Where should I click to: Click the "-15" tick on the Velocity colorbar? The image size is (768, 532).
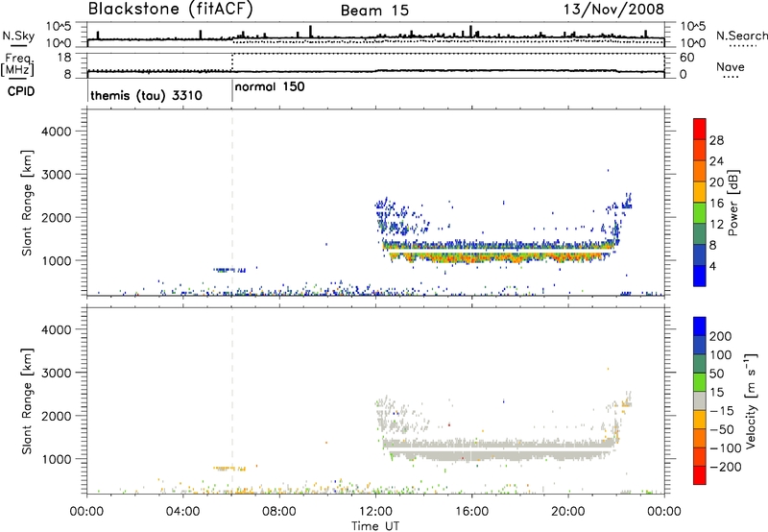click(x=722, y=410)
